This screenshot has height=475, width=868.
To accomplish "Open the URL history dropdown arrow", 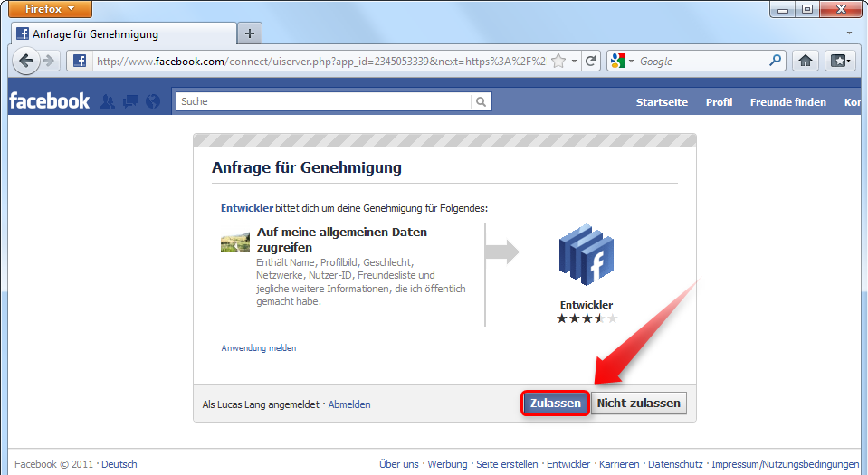I will click(574, 61).
